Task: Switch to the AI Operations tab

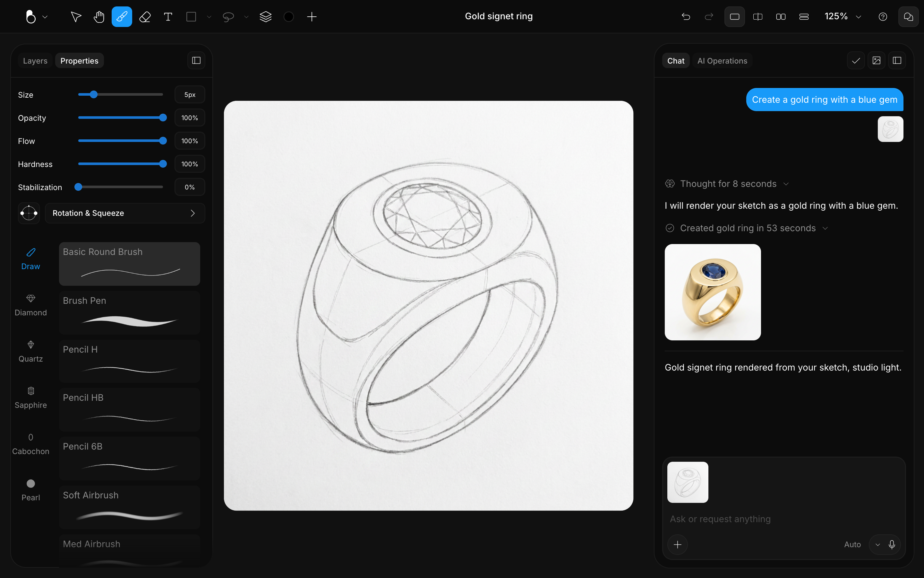Action: point(722,61)
